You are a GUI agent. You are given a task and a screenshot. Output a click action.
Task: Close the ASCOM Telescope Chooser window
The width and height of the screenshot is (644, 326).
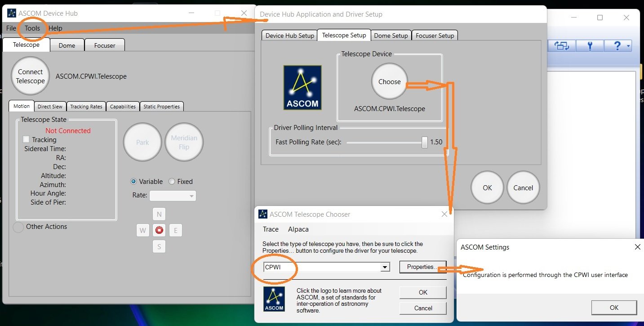444,214
